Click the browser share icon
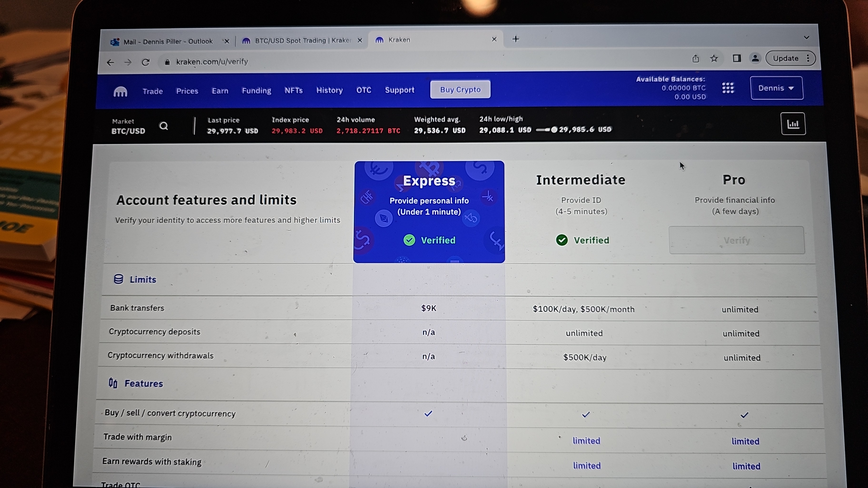The width and height of the screenshot is (868, 488). tap(695, 59)
